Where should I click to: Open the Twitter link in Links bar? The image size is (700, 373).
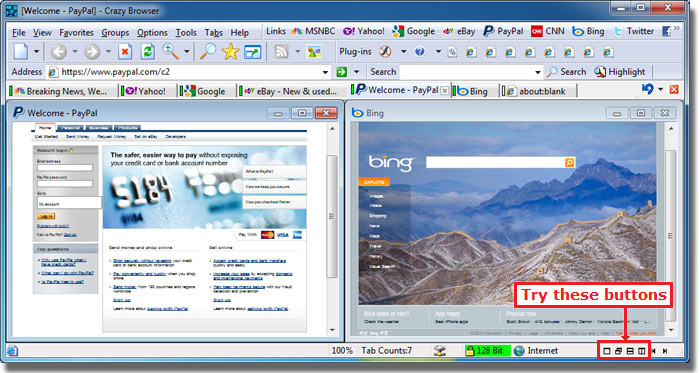[634, 31]
